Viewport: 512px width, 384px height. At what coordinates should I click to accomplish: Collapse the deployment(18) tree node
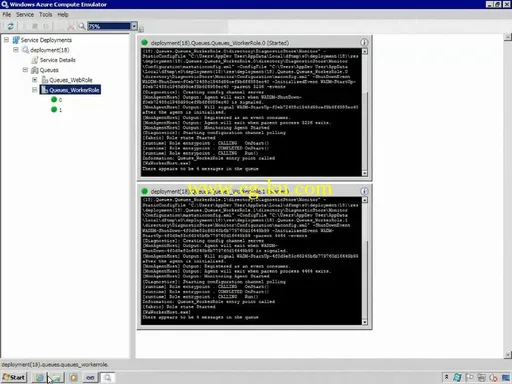(16, 50)
